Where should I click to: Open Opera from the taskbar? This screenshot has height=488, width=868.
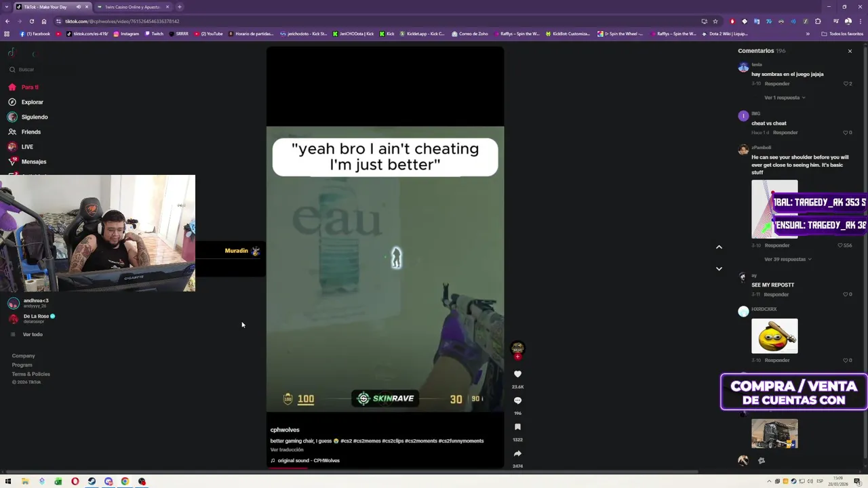point(75,481)
